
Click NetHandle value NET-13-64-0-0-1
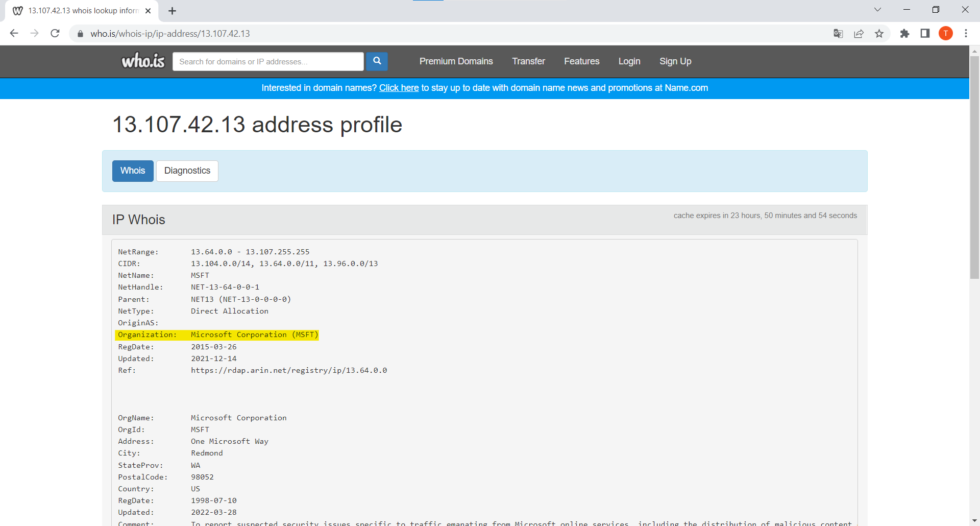pyautogui.click(x=225, y=287)
